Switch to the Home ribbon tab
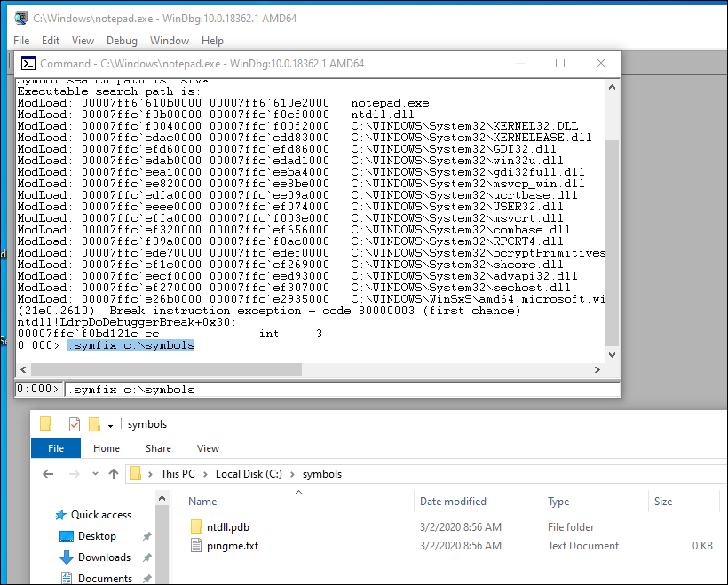This screenshot has height=585, width=728. [107, 448]
